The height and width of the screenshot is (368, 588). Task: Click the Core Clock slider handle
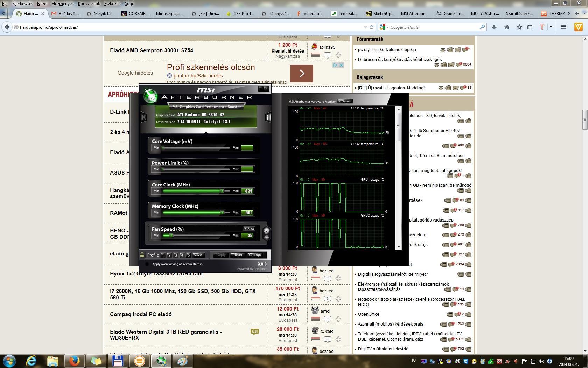point(222,191)
